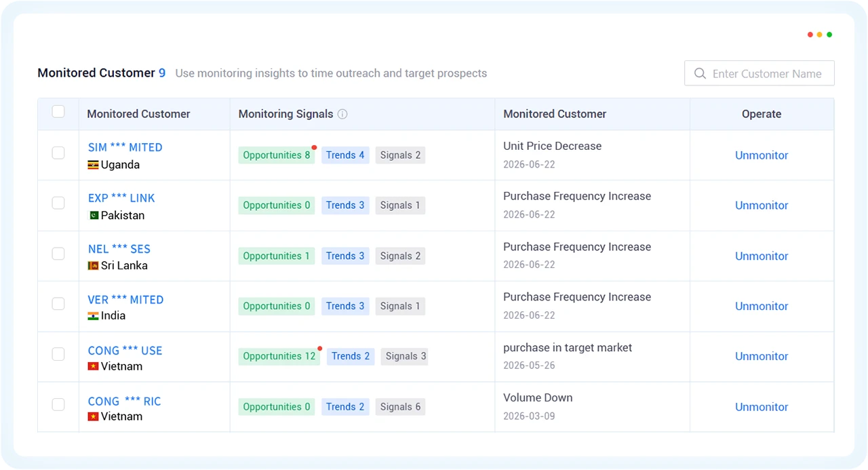Click Trends 2 tag for CONG *** USE
This screenshot has height=470, width=868.
[351, 357]
